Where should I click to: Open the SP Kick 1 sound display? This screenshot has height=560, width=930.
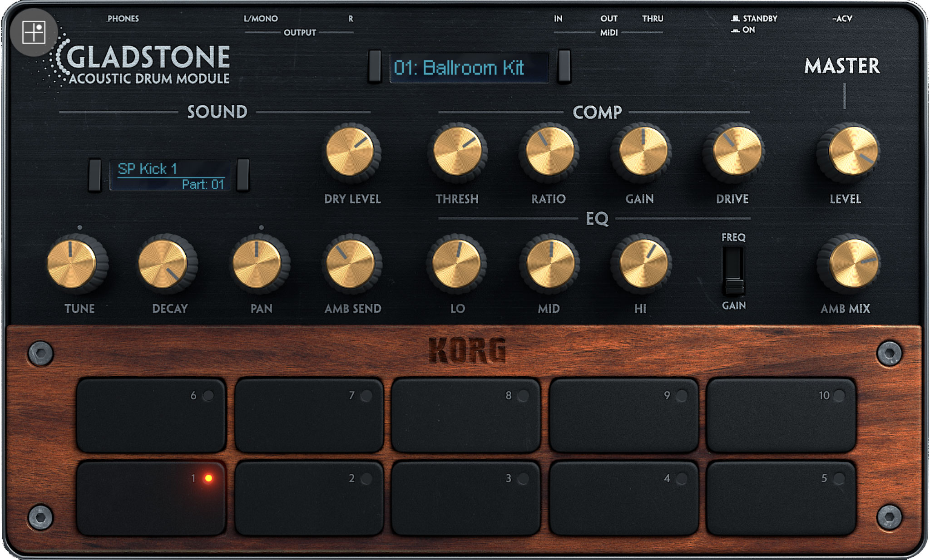click(x=170, y=176)
